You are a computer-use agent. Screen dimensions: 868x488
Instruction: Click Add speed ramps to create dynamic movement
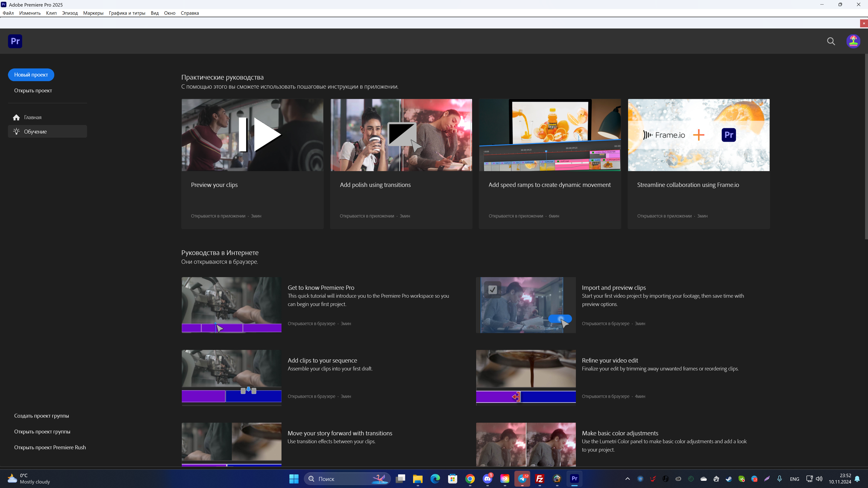(x=550, y=185)
